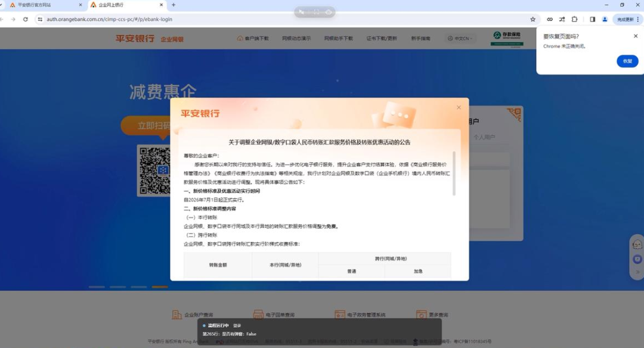Click the customer service robot icon
Viewport: 644px width, 348px height.
pyautogui.click(x=637, y=244)
